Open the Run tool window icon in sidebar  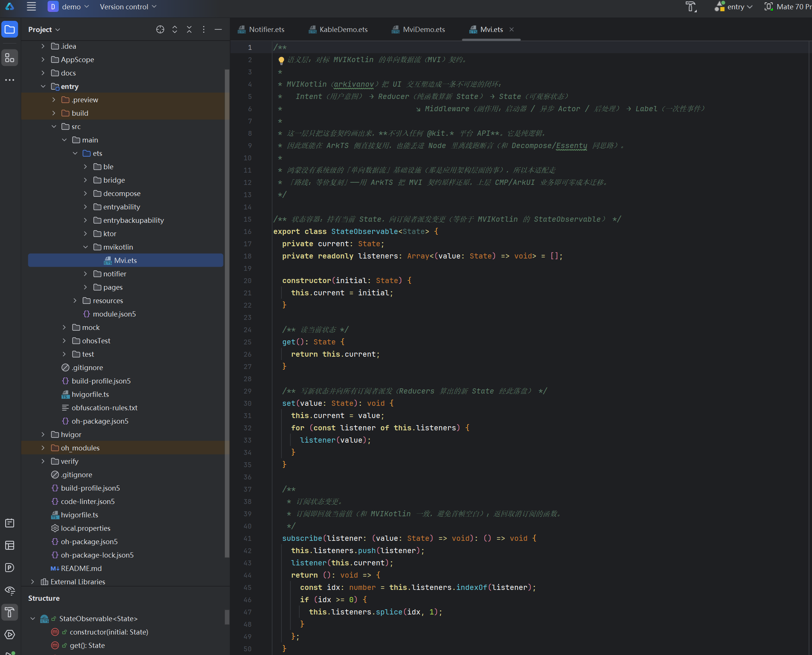[10, 635]
